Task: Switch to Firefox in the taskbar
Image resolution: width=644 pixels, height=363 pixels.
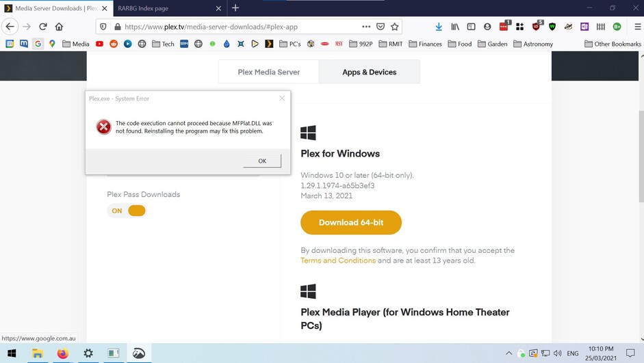Action: pyautogui.click(x=63, y=353)
